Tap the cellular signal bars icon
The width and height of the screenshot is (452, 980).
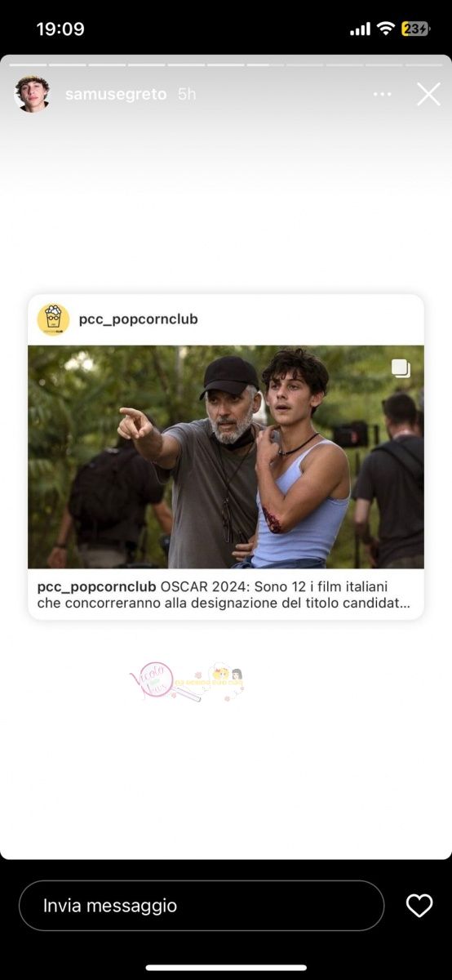coord(360,29)
